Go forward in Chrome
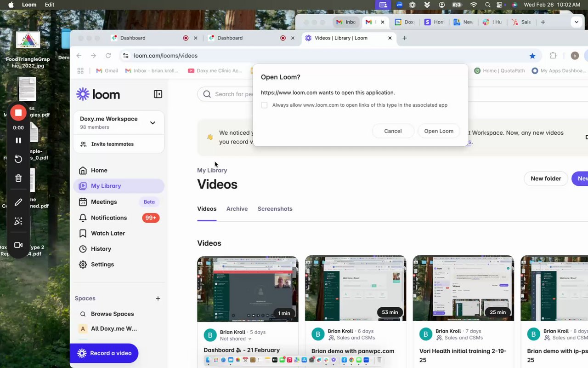 point(93,56)
